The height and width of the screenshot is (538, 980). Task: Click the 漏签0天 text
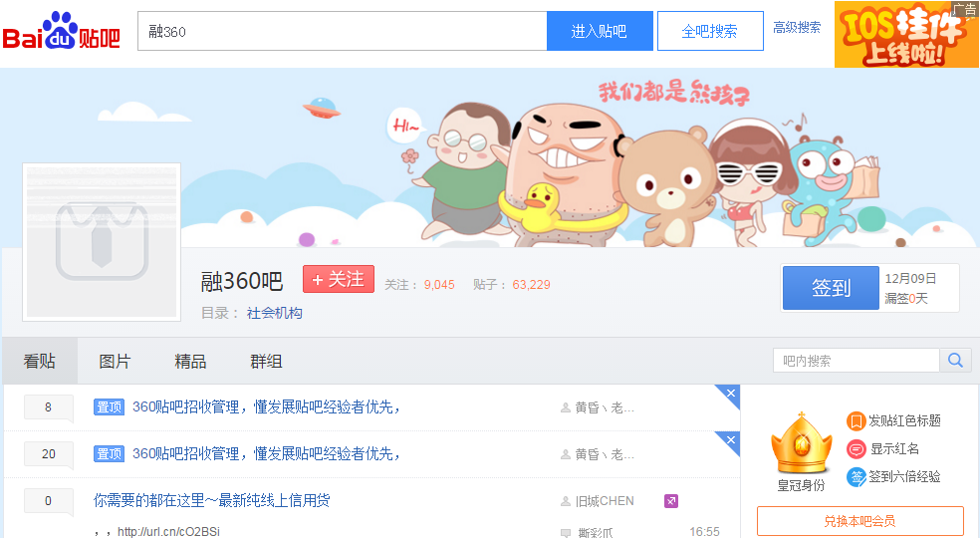coord(906,299)
